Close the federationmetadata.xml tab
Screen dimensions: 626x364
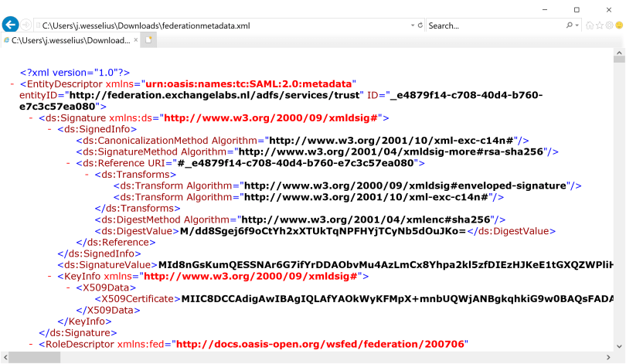coord(136,39)
